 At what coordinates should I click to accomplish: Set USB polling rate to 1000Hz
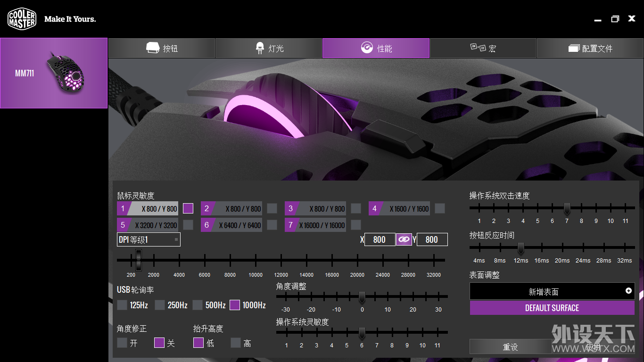point(235,305)
